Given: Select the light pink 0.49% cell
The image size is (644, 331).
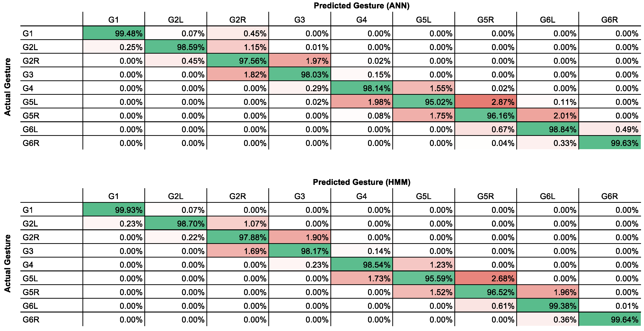Looking at the screenshot, I should [610, 129].
